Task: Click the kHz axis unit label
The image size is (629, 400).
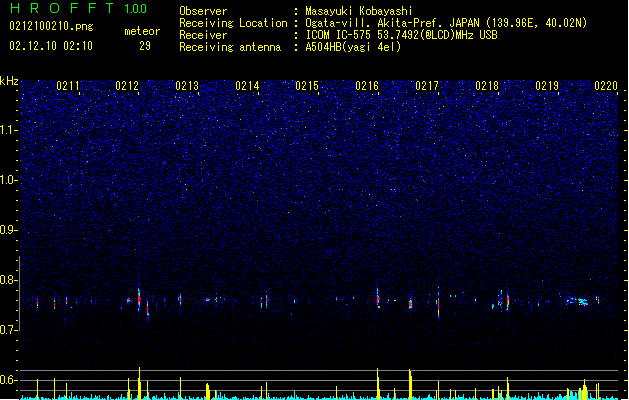Action: click(x=9, y=81)
